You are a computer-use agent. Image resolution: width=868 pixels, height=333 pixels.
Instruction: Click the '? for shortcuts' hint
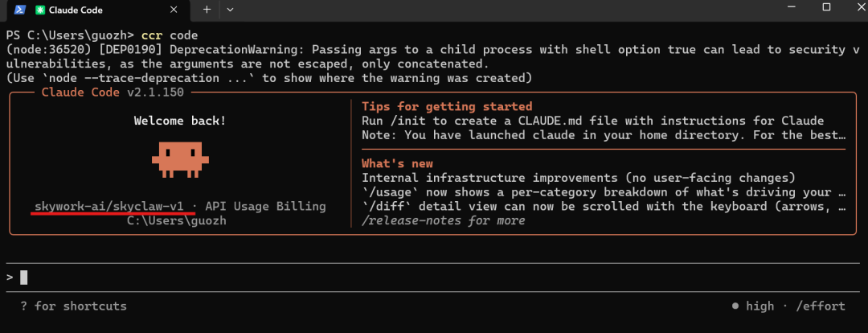(74, 306)
